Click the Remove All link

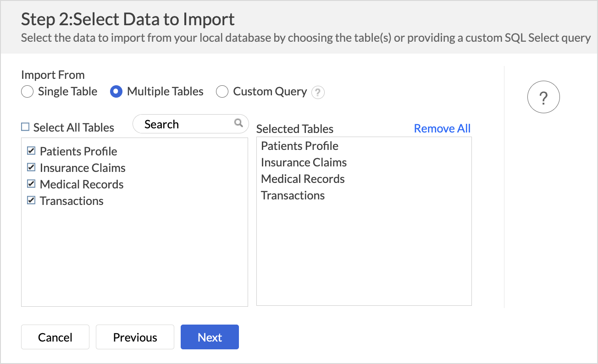442,128
